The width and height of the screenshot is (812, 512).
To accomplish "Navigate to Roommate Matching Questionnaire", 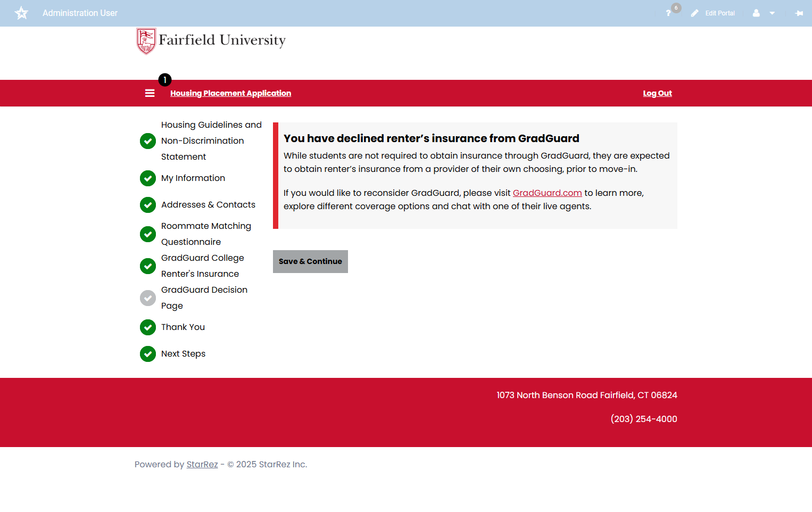I will pyautogui.click(x=206, y=234).
